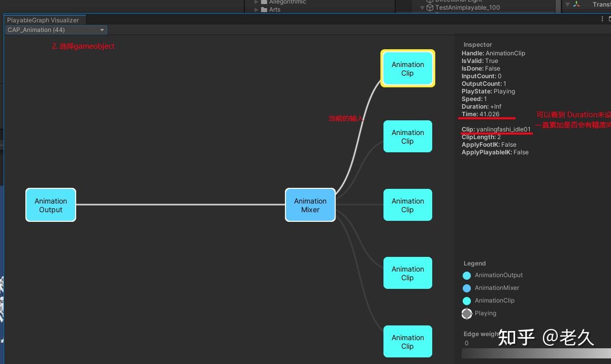This screenshot has height=364, width=611.
Task: Collapse the Transform component
Action: point(568,5)
